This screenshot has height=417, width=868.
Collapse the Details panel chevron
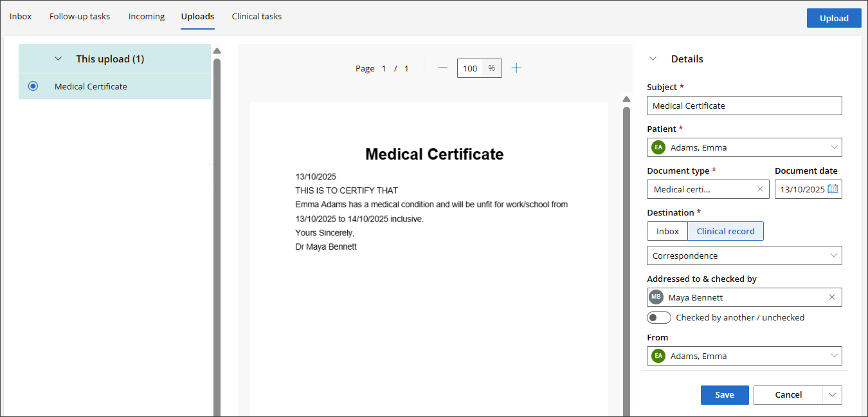coord(653,59)
